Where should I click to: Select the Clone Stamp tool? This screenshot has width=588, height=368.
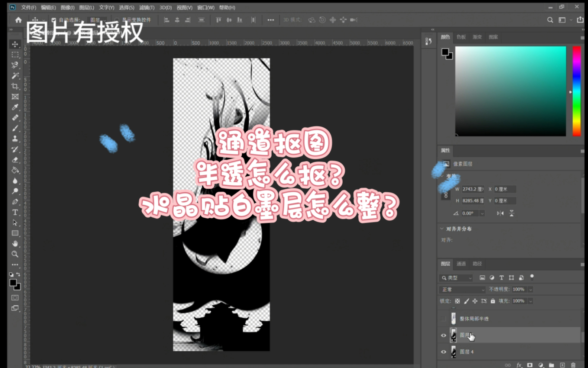[15, 138]
